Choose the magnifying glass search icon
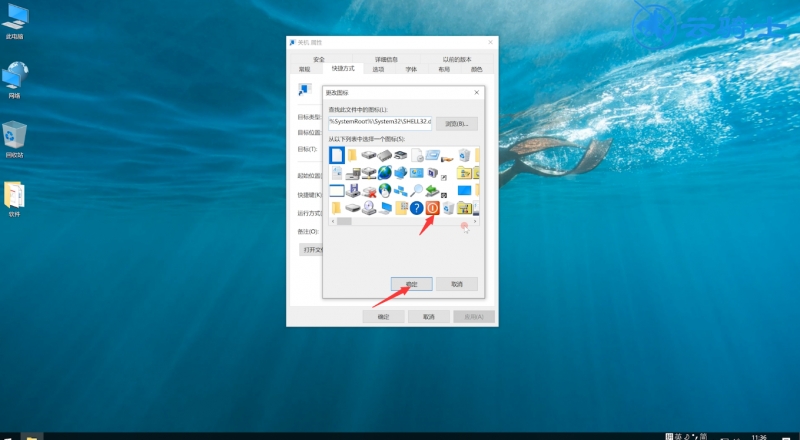 417,190
